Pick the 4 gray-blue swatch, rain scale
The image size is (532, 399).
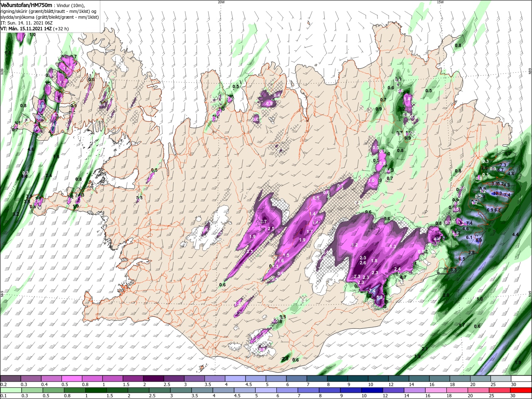pos(224,390)
